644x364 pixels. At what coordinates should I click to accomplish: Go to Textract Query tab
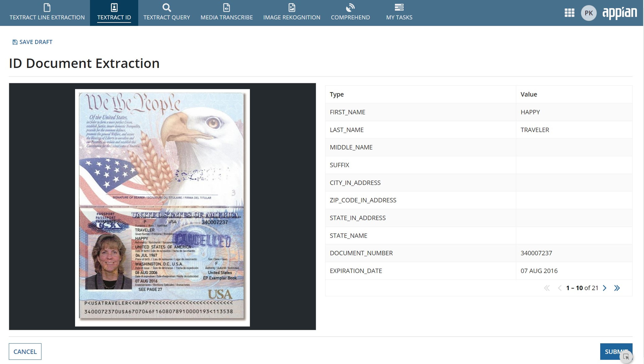pos(167,13)
